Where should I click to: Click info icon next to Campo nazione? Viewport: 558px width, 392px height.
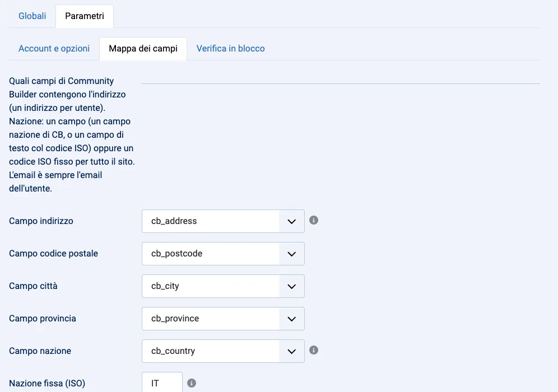click(314, 350)
